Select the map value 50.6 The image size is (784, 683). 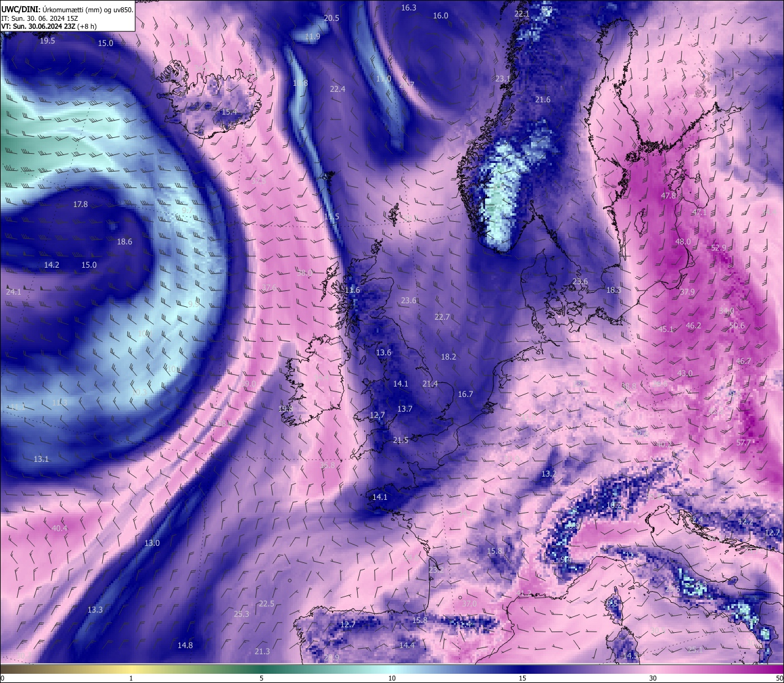tap(737, 325)
